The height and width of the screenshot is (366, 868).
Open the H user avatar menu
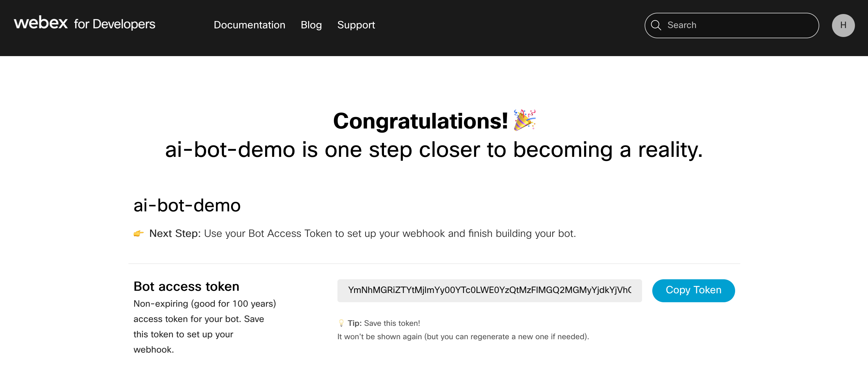click(x=843, y=25)
